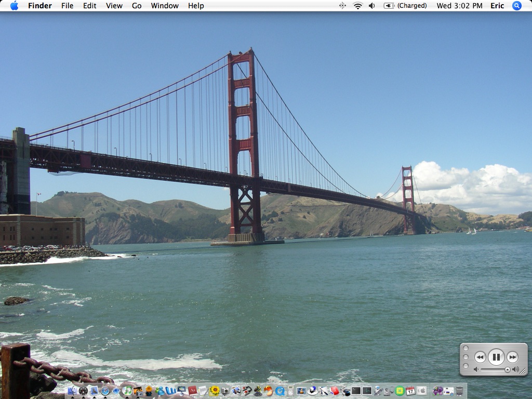Launch Dashboard gauge icon in Dock
The width and height of the screenshot is (532, 399).
tap(83, 391)
